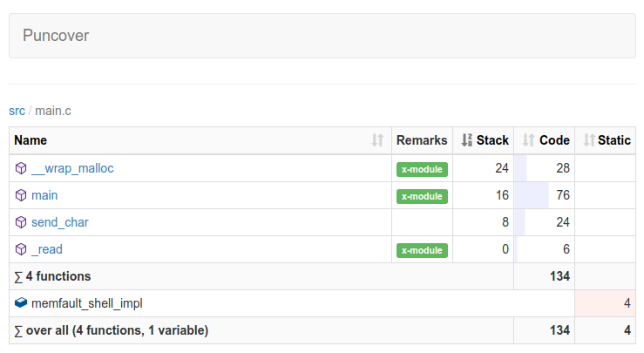Open the main function link
Viewport: 644px width, 353px height.
(x=44, y=195)
